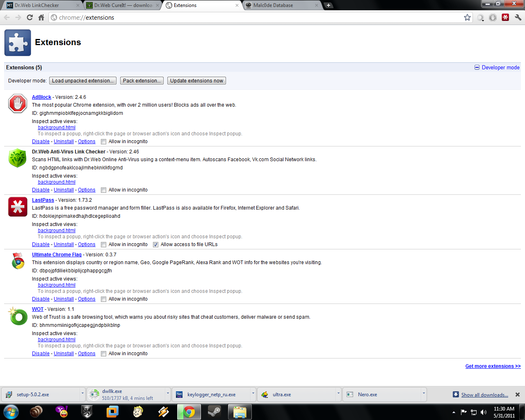Click the Ultimate Chrome Flag icon in list
Image resolution: width=525 pixels, height=420 pixels.
pyautogui.click(x=18, y=261)
